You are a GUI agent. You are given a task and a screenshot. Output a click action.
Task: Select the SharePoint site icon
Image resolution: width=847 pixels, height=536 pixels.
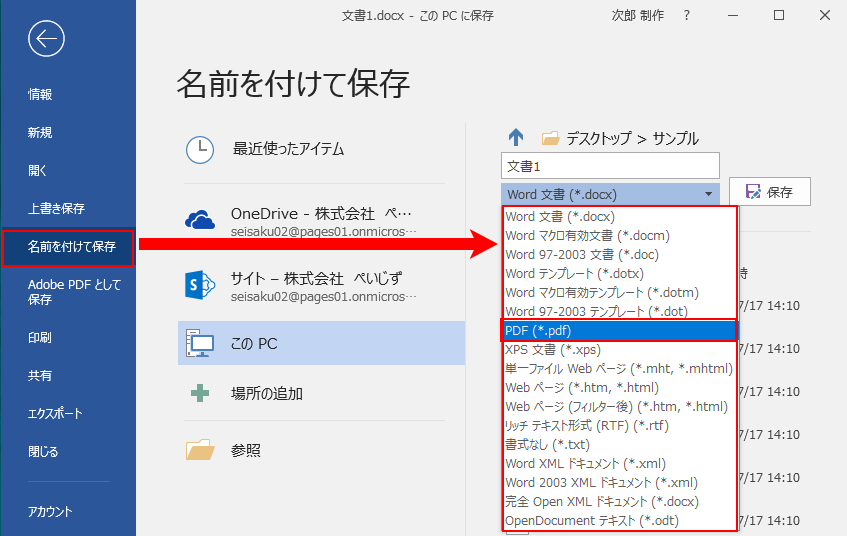[200, 285]
